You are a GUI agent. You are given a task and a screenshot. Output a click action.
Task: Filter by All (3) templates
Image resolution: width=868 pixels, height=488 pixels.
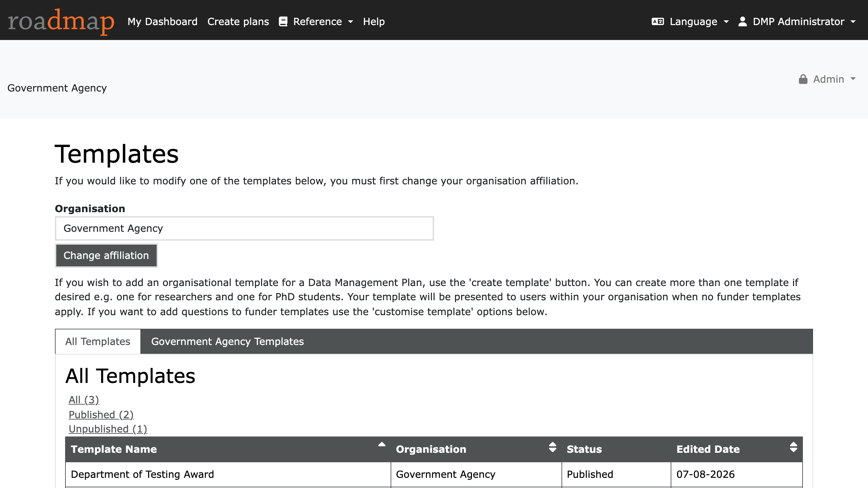pyautogui.click(x=84, y=400)
